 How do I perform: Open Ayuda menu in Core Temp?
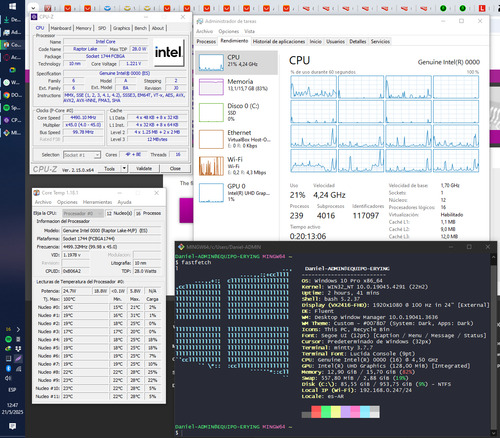coord(124,202)
